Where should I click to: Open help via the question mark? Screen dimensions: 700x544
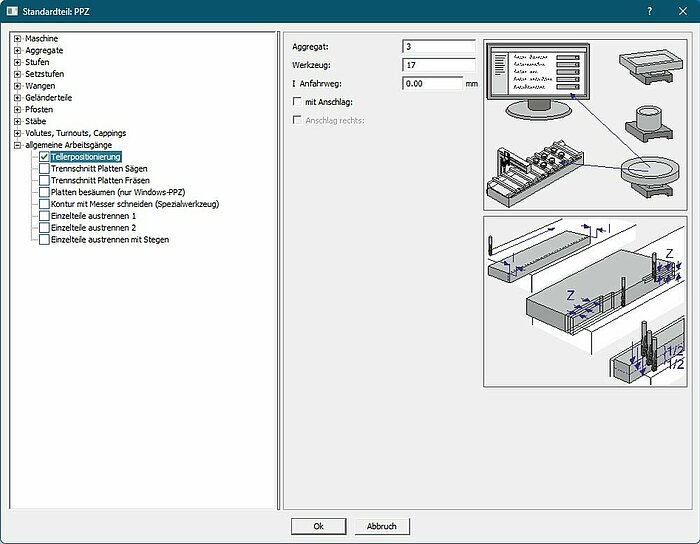click(650, 11)
